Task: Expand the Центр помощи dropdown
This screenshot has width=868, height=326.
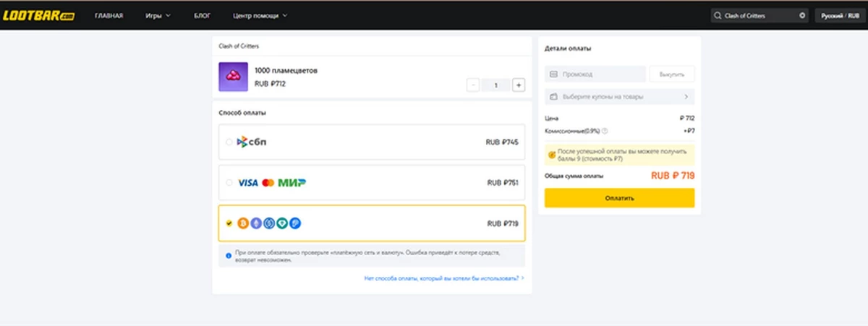Action: pos(260,15)
